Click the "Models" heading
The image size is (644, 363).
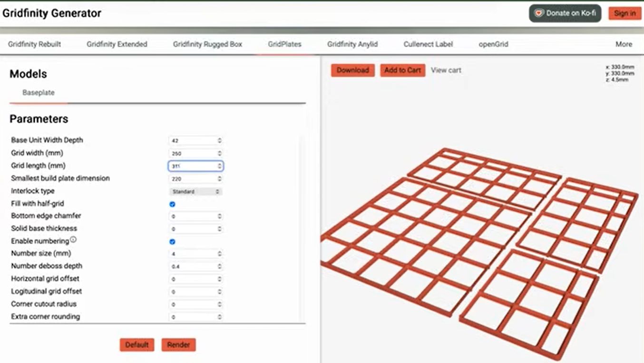point(28,74)
